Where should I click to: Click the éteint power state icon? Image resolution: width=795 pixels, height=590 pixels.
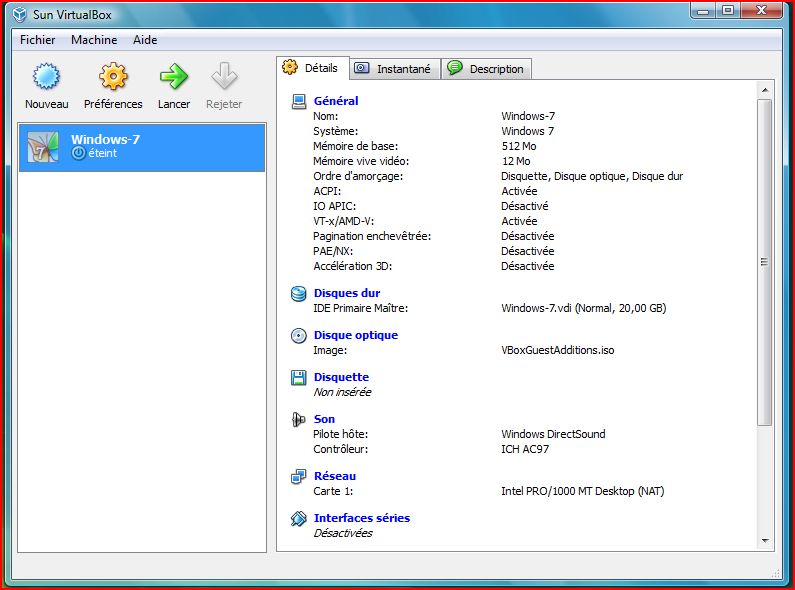pos(79,153)
